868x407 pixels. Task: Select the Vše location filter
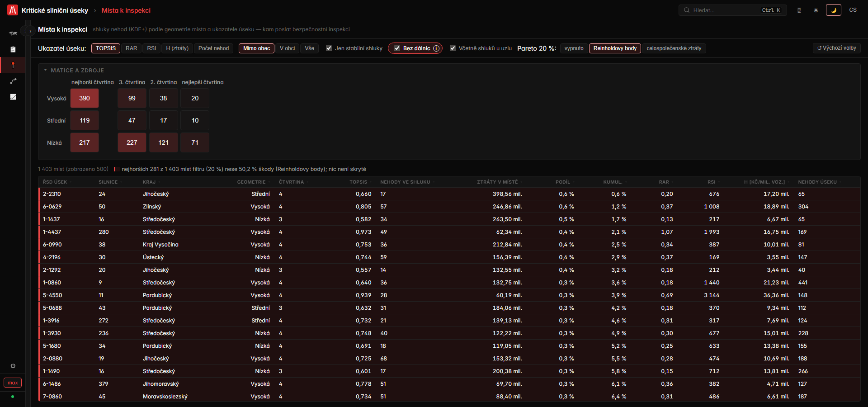click(x=309, y=48)
